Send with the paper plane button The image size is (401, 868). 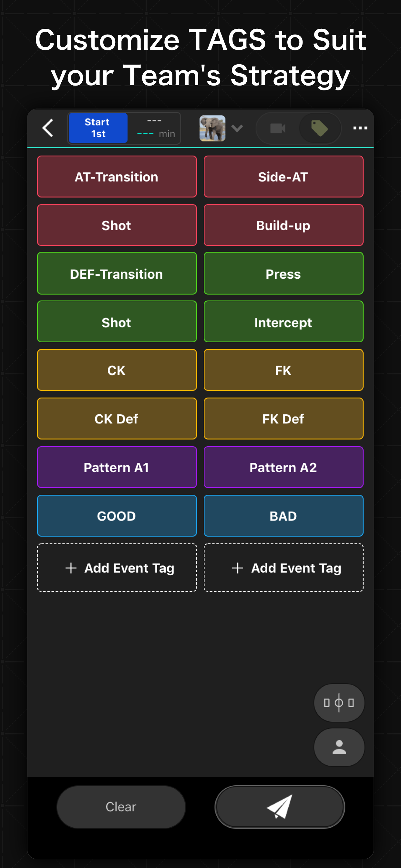(279, 807)
